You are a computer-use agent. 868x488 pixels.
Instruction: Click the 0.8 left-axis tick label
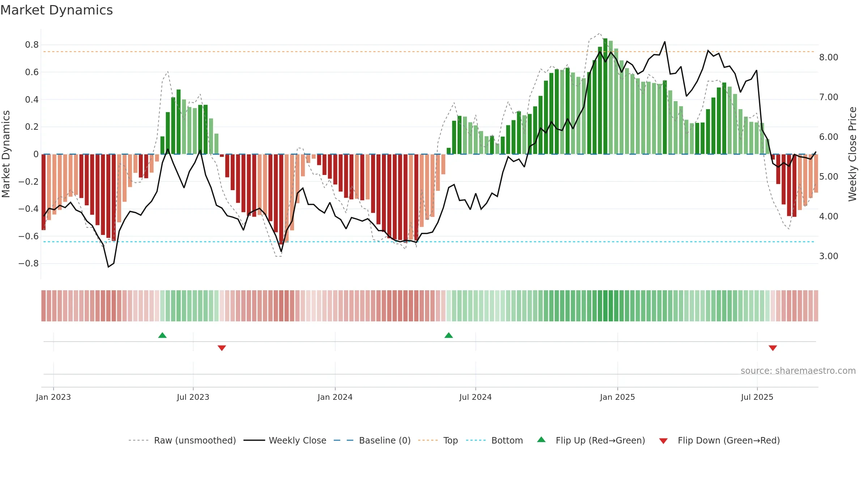coord(32,45)
